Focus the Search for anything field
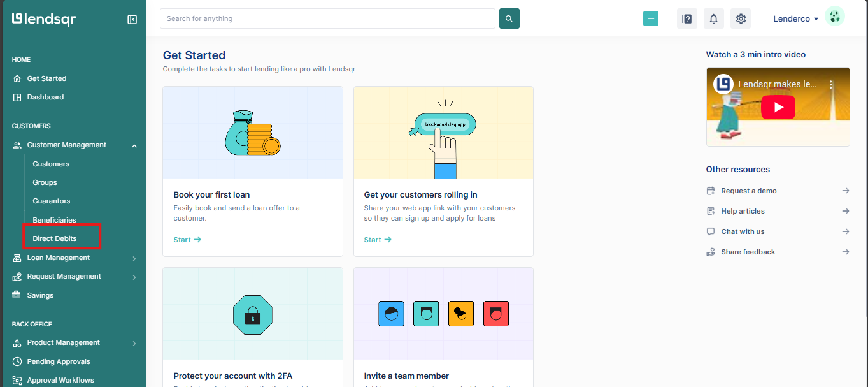 327,18
